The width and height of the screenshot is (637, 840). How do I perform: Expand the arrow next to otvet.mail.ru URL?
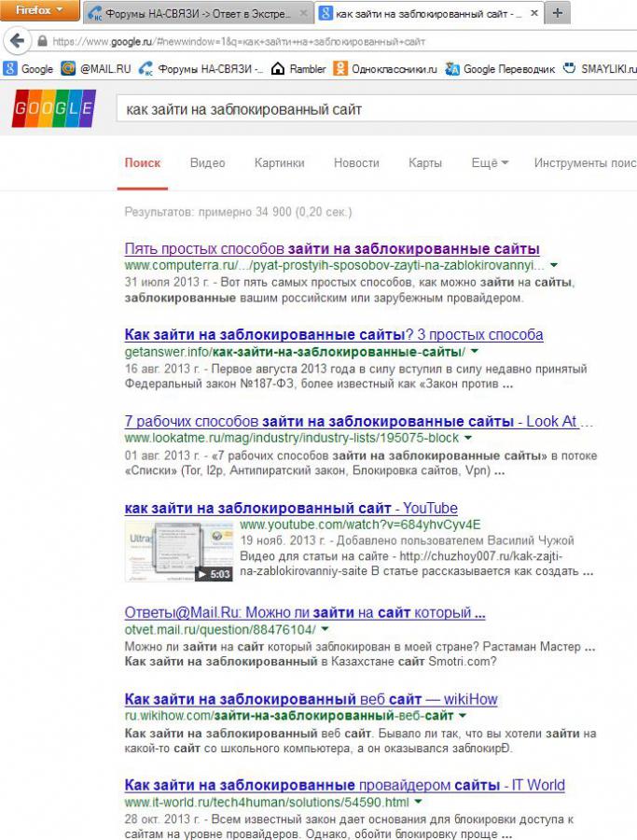point(325,629)
